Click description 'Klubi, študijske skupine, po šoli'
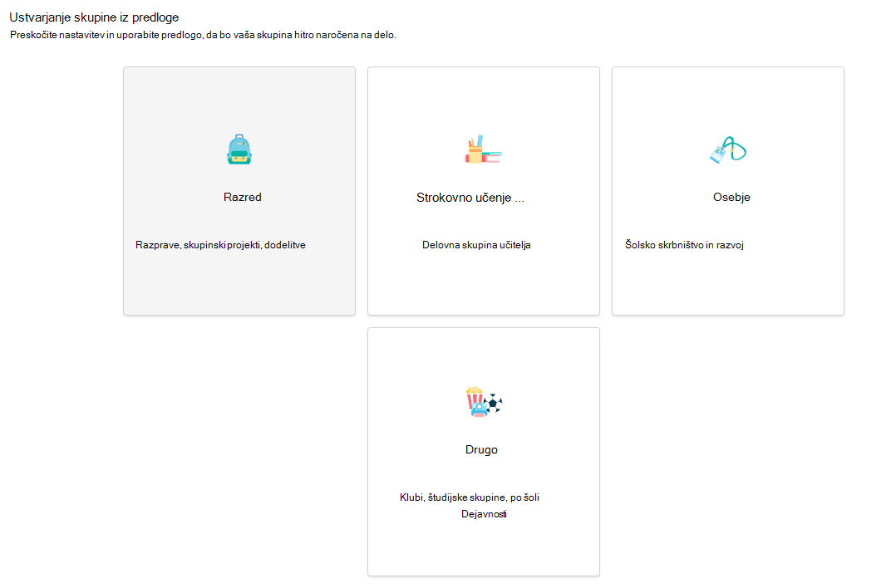This screenshot has width=891, height=588. (470, 497)
